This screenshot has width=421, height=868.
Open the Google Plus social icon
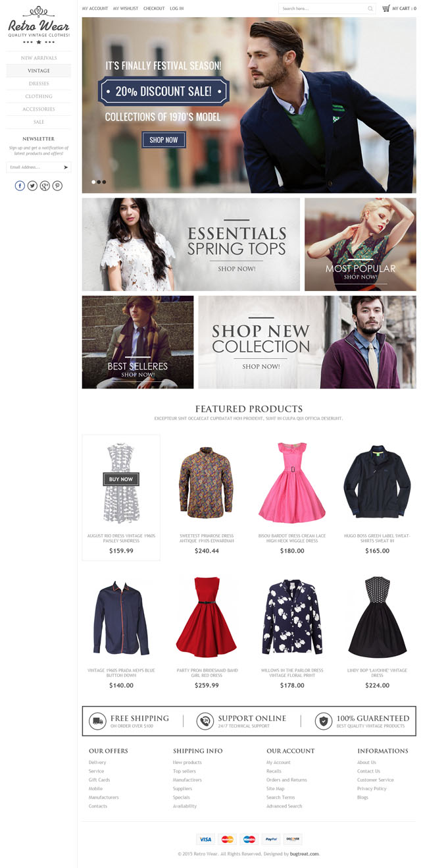point(45,186)
